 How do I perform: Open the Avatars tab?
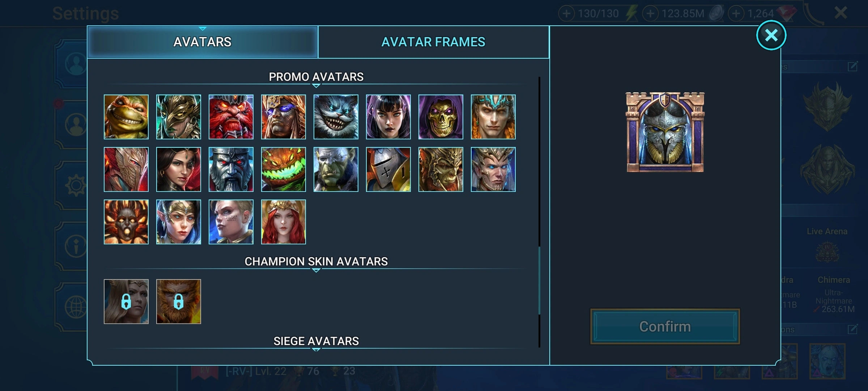(203, 42)
